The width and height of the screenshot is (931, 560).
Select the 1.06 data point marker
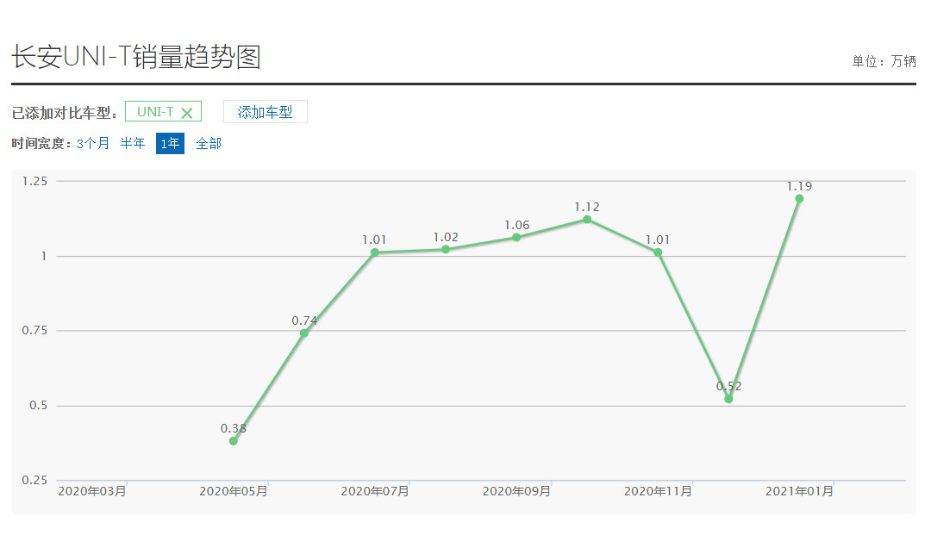click(516, 238)
